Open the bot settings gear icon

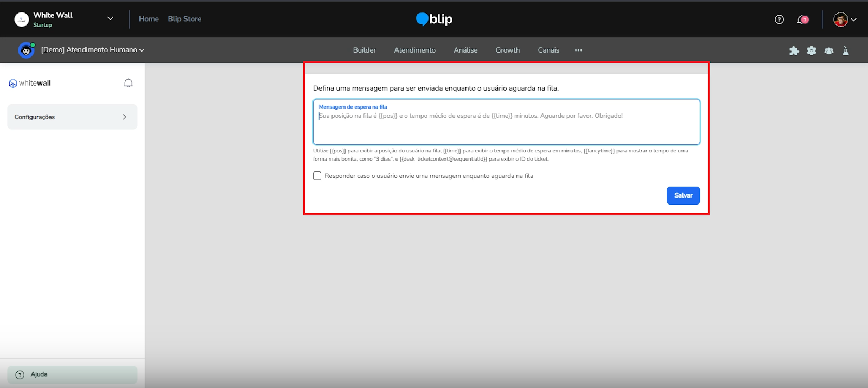tap(811, 50)
